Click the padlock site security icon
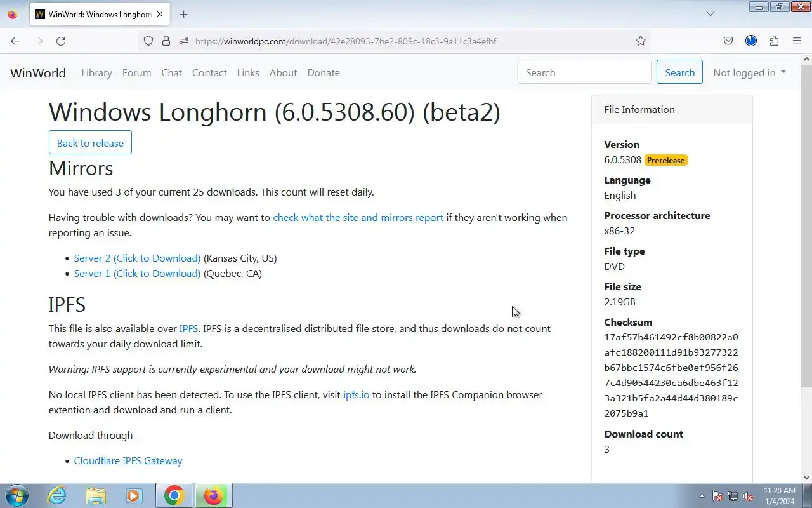 tap(166, 41)
